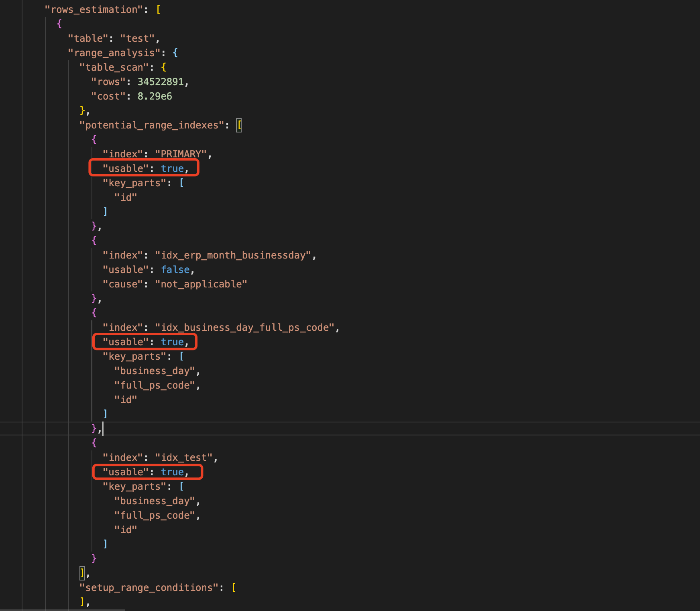Click "id" under idx_business_day_full_ps_code key_parts
This screenshot has width=700, height=611.
click(x=126, y=400)
